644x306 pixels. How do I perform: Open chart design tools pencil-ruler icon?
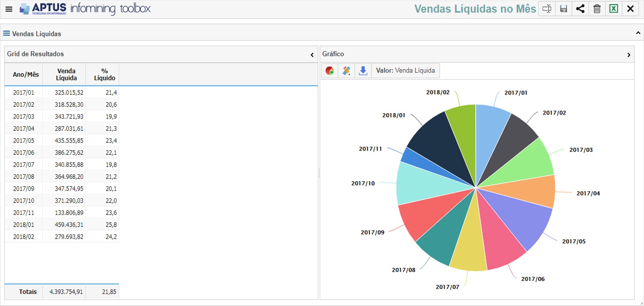346,71
